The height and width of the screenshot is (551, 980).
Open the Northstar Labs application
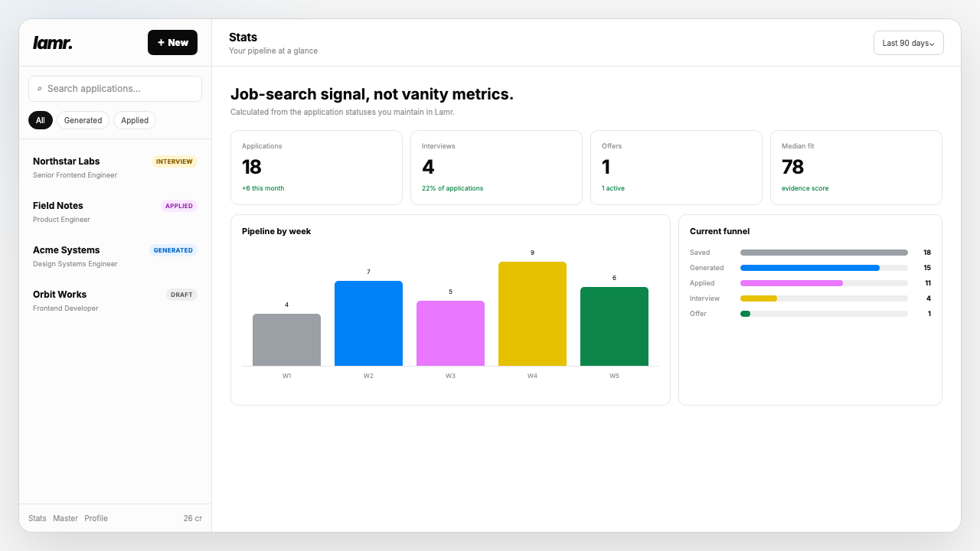115,168
